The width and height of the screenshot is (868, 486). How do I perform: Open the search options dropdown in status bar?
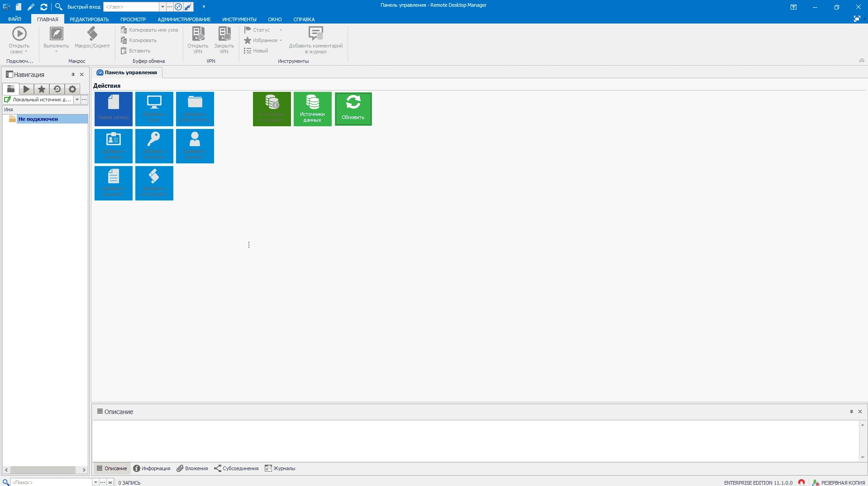95,482
